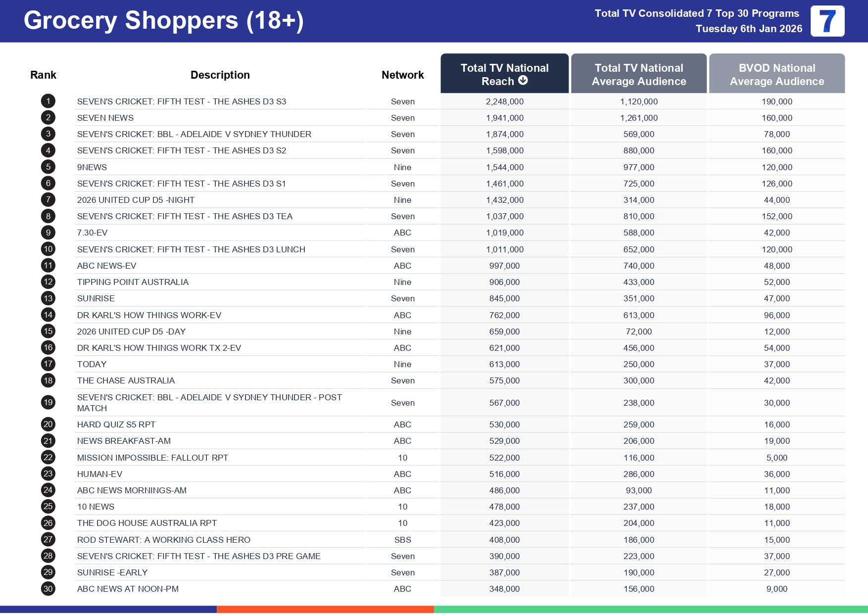Click rank 30 circle badge

(x=48, y=589)
